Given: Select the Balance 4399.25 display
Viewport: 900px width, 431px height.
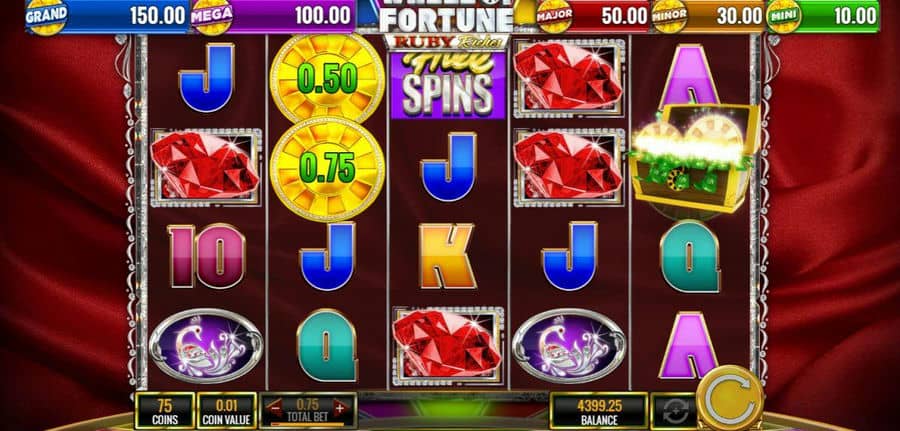Looking at the screenshot, I should tap(599, 411).
